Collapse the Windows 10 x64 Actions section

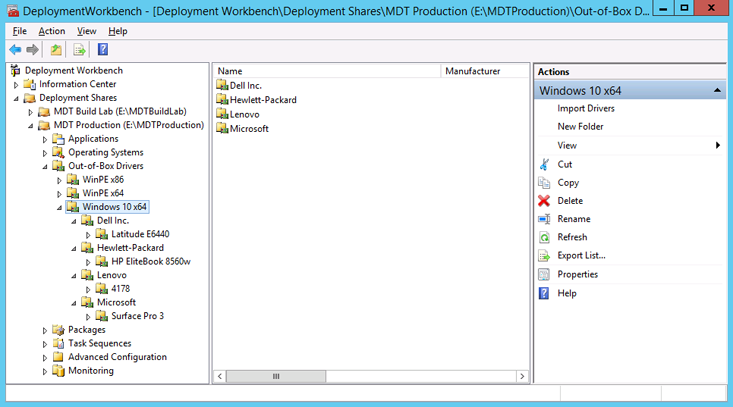(718, 90)
